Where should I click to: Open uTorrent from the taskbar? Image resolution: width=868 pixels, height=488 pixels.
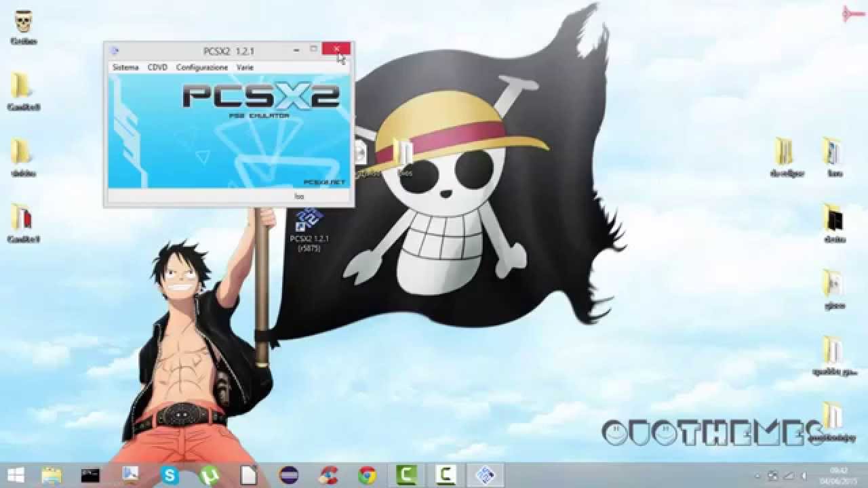210,475
